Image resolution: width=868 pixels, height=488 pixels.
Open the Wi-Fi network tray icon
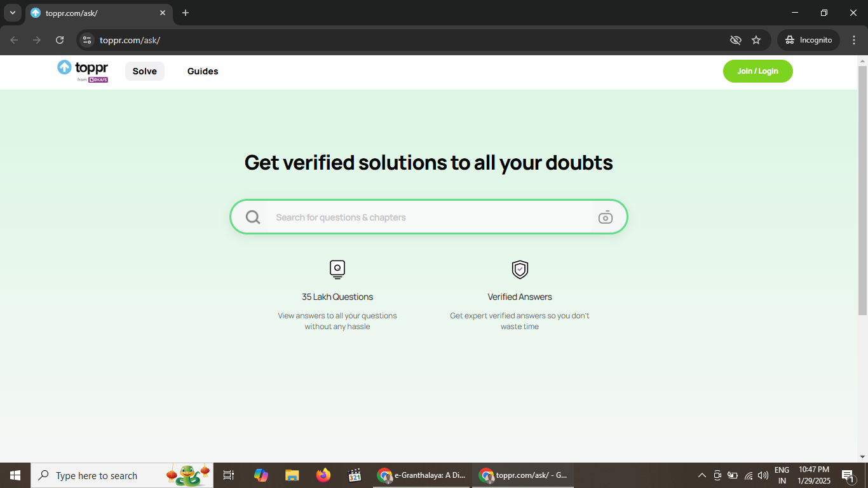749,475
